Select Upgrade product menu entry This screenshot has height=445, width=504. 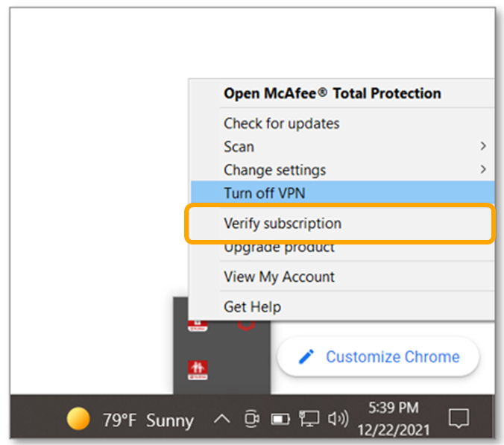pyautogui.click(x=279, y=247)
